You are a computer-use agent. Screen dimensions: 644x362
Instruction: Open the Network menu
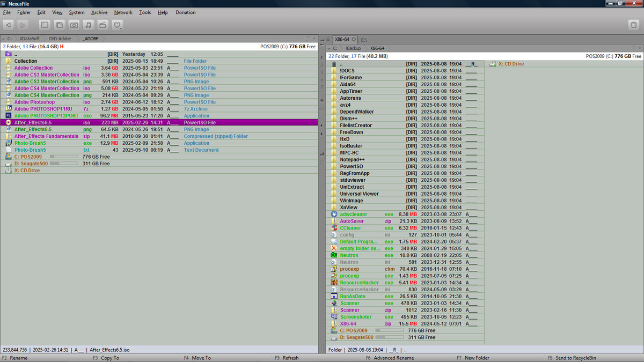coord(123,12)
